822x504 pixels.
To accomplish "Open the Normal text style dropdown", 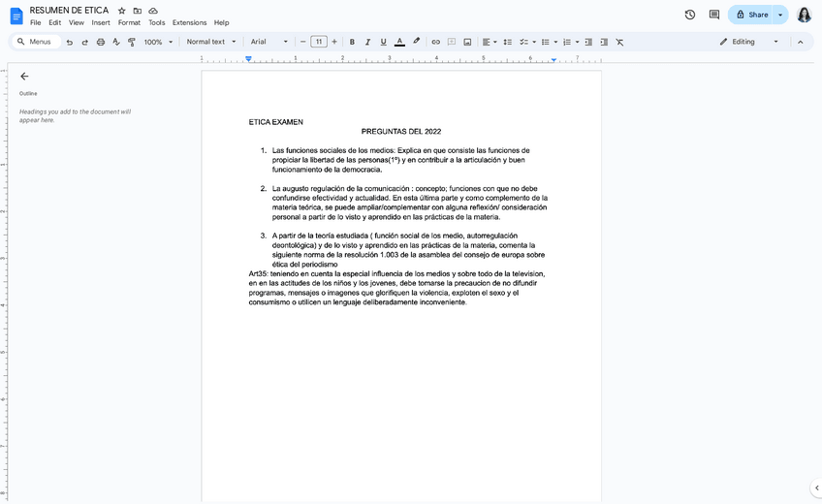I will (x=210, y=42).
